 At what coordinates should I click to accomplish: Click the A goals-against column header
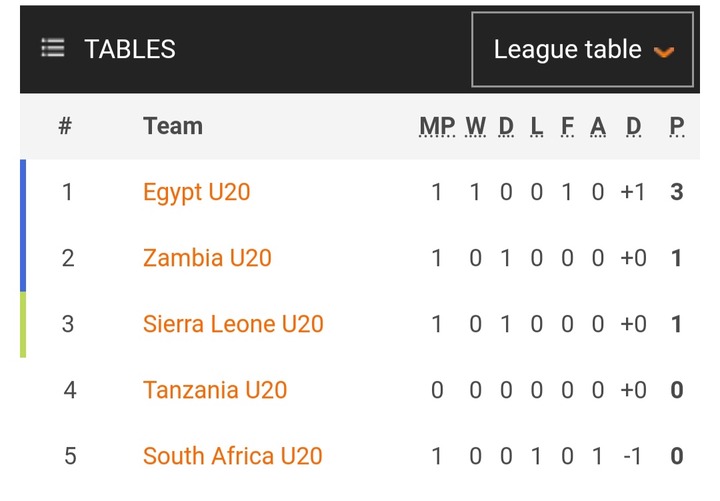tap(598, 126)
